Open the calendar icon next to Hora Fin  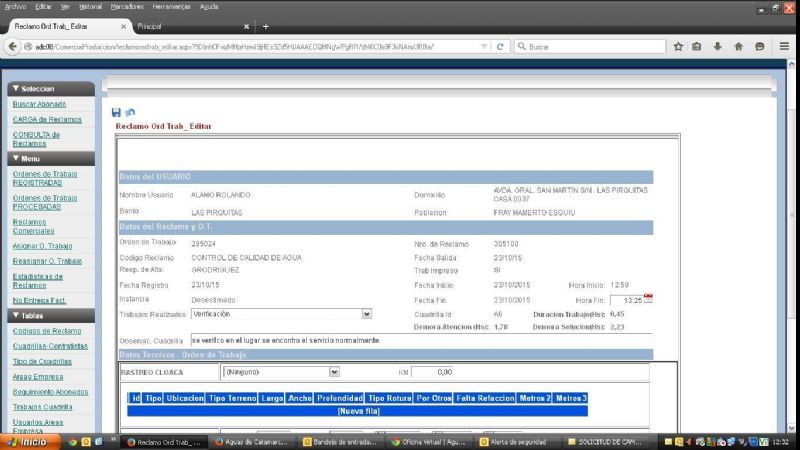point(647,298)
